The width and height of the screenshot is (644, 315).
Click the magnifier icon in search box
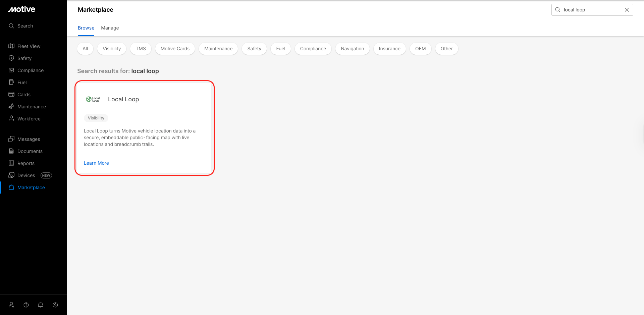click(x=558, y=10)
